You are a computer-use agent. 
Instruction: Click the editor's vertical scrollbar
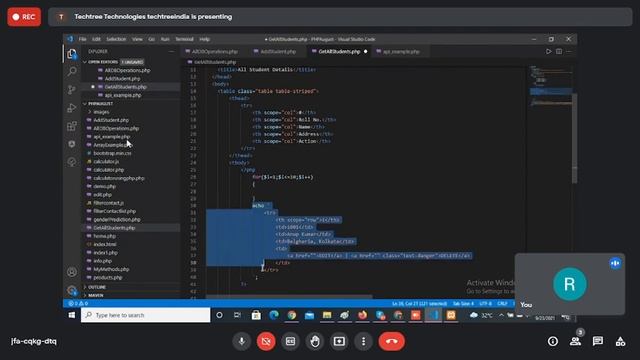coord(575,139)
